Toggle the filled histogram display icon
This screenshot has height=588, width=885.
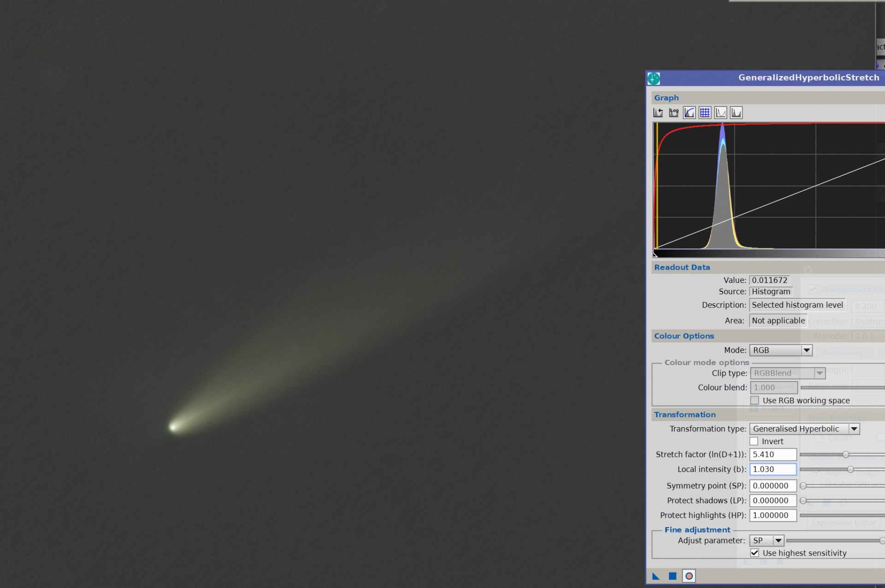point(736,112)
